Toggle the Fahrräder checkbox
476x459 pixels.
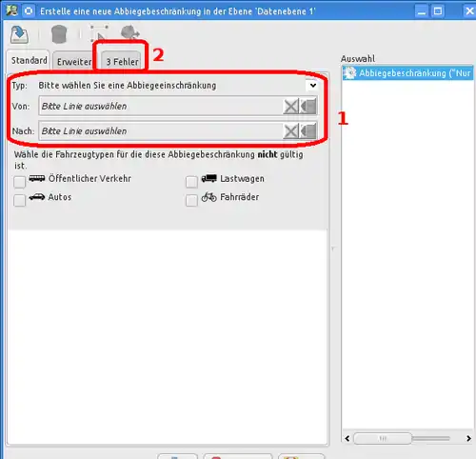click(191, 201)
